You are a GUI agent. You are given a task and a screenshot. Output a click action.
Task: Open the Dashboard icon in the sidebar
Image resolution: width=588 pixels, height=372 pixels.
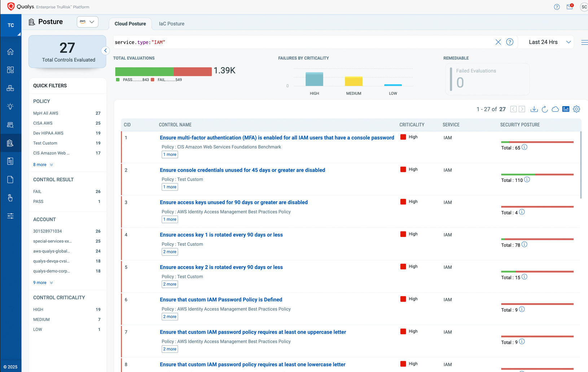coord(10,70)
